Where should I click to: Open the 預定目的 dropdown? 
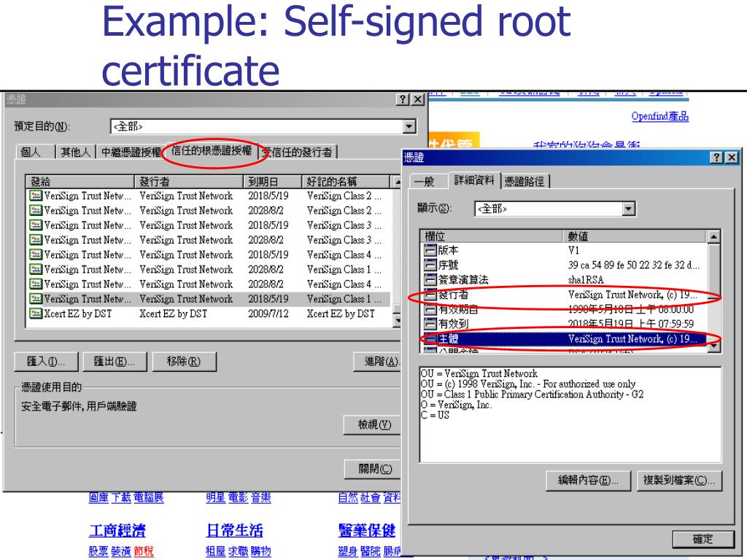click(x=409, y=126)
